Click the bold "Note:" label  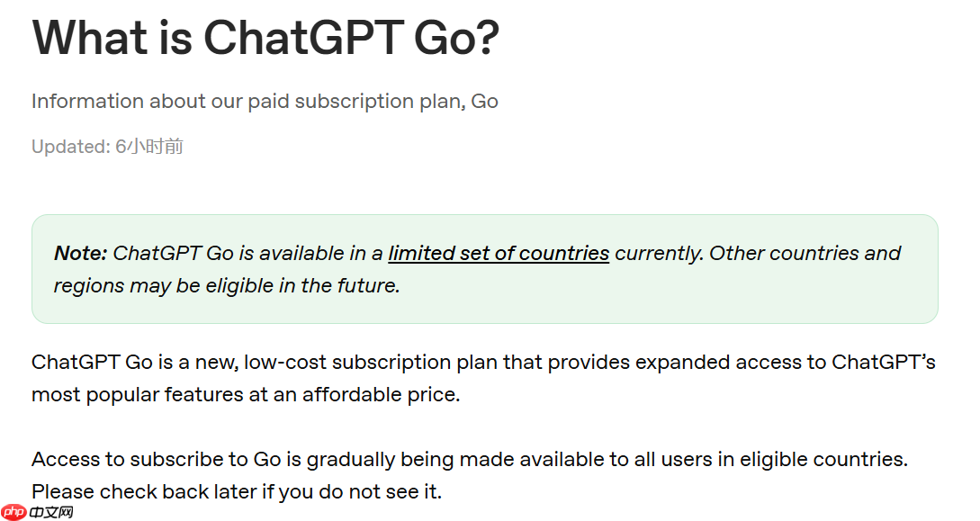pyautogui.click(x=81, y=254)
